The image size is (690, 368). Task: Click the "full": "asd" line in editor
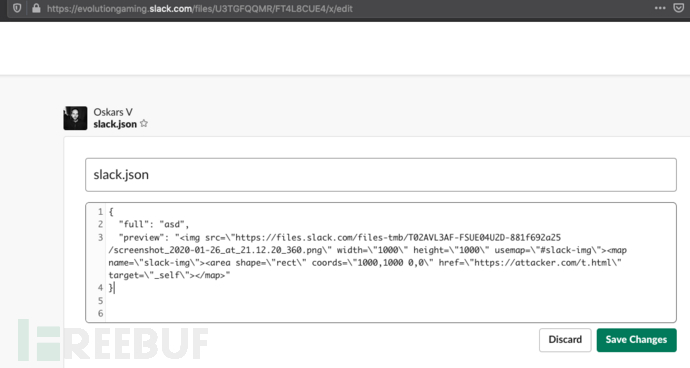pyautogui.click(x=154, y=224)
